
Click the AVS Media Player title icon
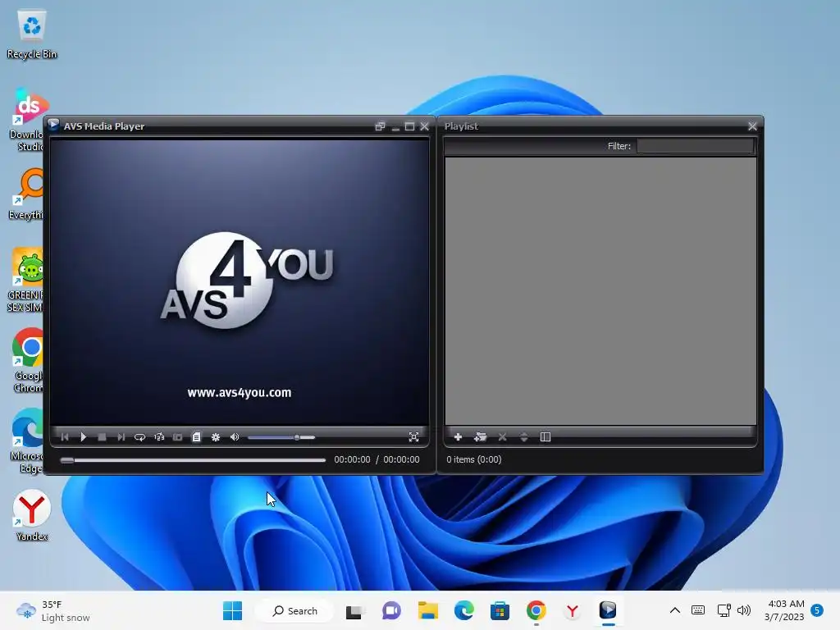tap(53, 126)
